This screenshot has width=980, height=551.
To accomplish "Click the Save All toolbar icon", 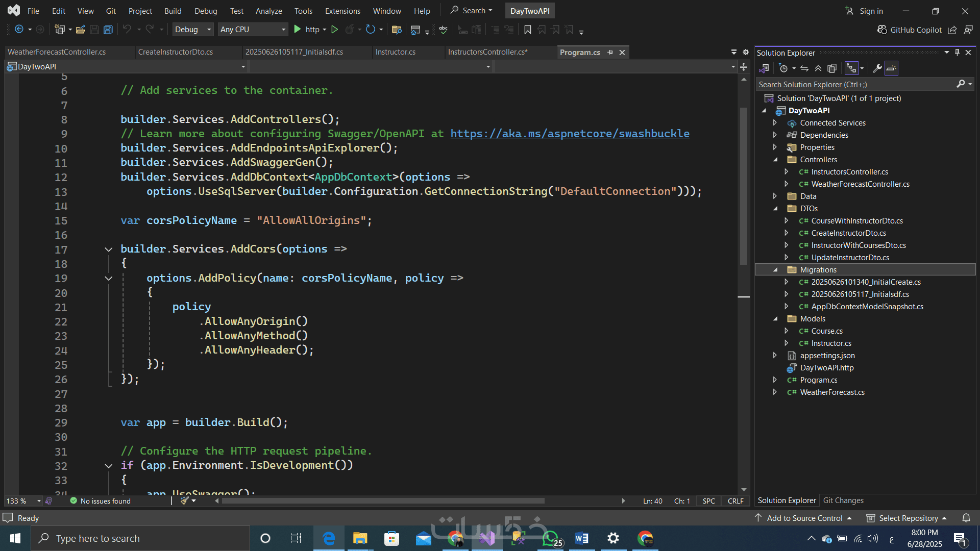I will [x=108, y=30].
